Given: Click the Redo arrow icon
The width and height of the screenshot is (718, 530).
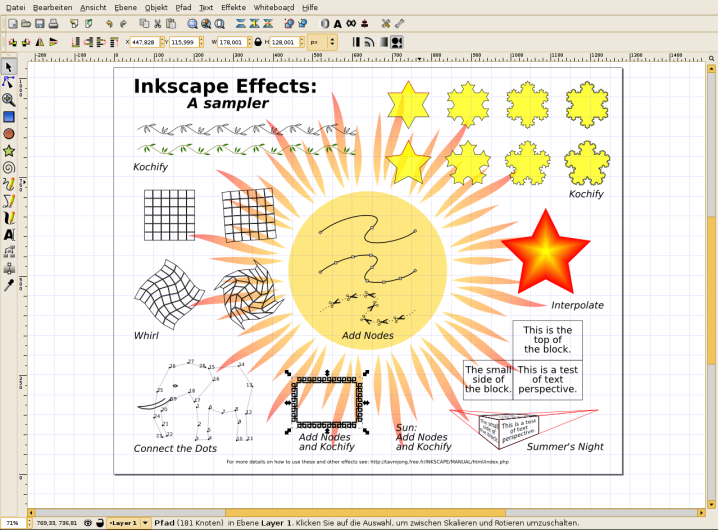Looking at the screenshot, I should point(123,24).
